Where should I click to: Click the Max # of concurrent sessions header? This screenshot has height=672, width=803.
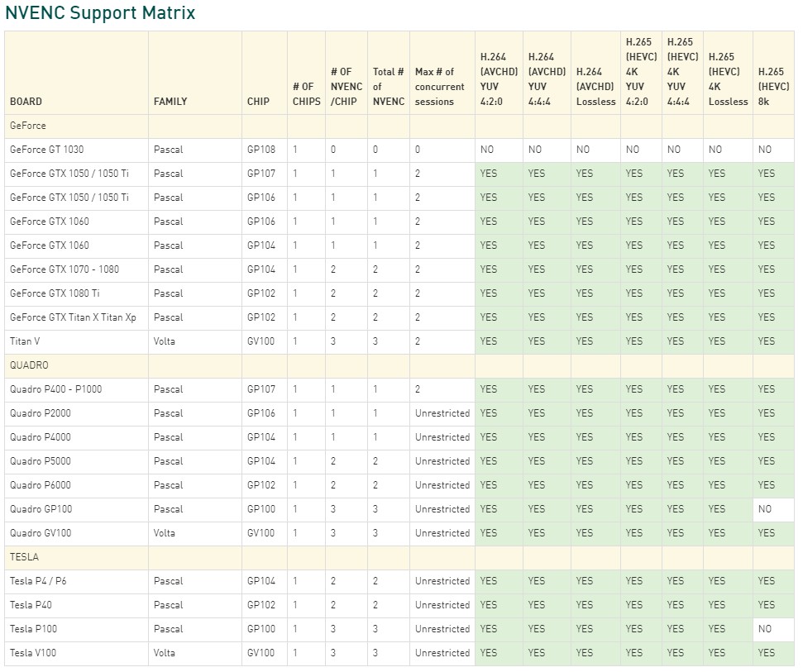coord(440,87)
